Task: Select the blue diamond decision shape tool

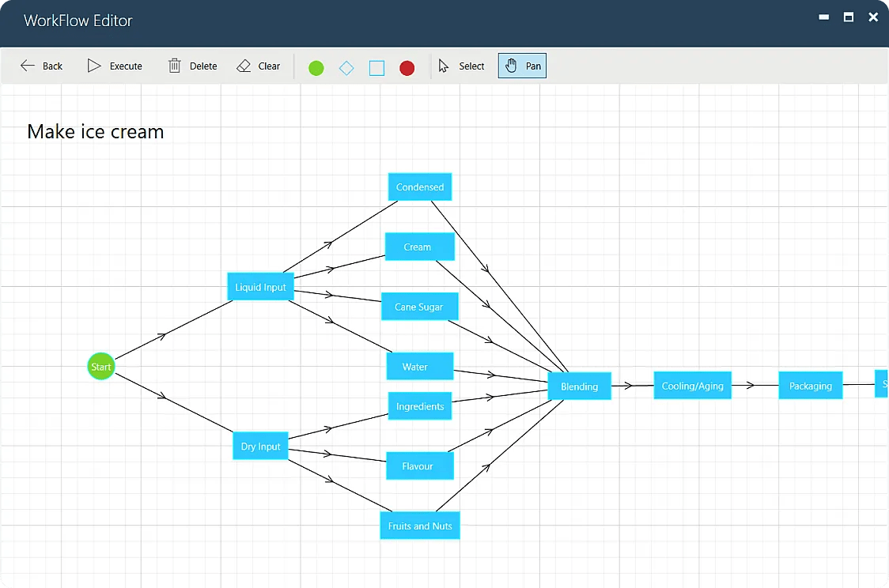Action: coord(346,68)
